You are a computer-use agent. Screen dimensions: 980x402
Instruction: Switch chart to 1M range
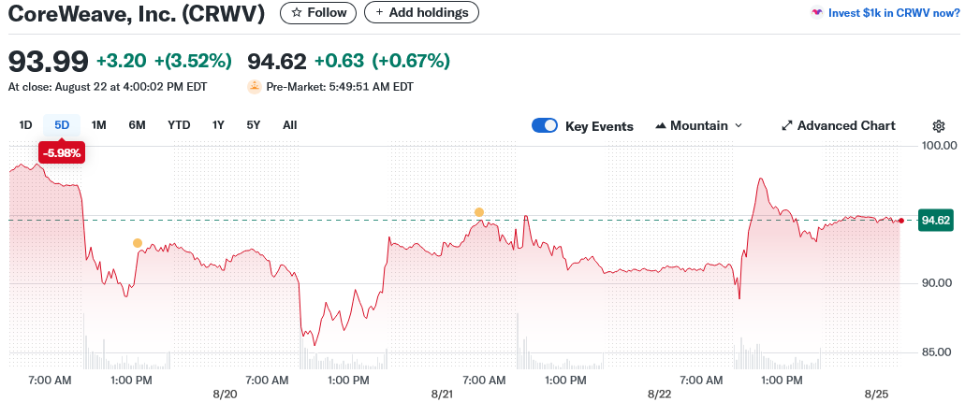click(x=99, y=125)
